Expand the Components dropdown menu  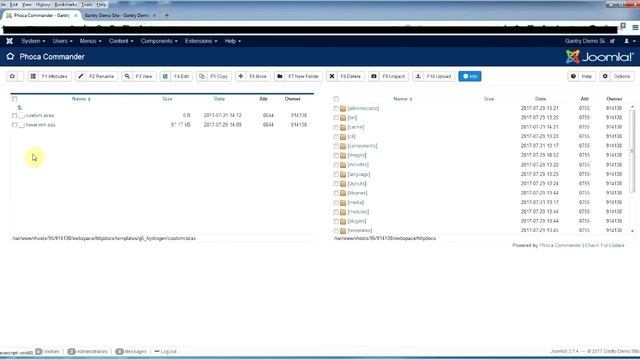tap(159, 41)
